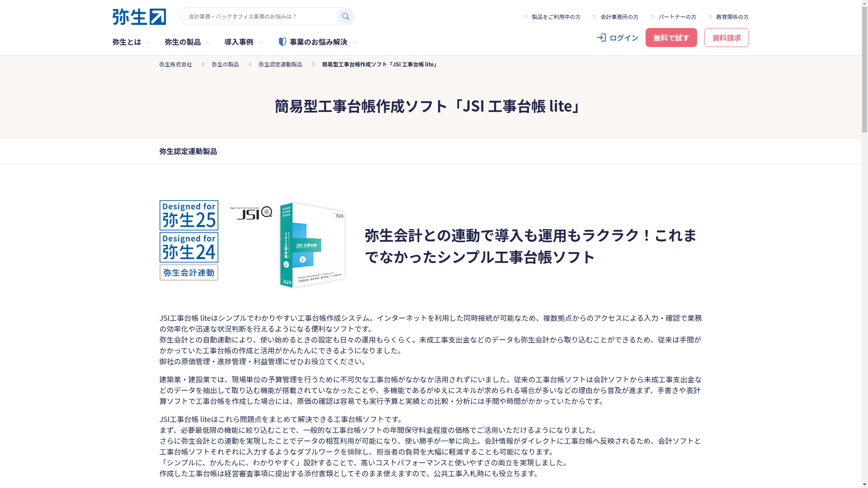This screenshot has height=488, width=868.
Task: Click the search magnifier icon
Action: coord(345,16)
